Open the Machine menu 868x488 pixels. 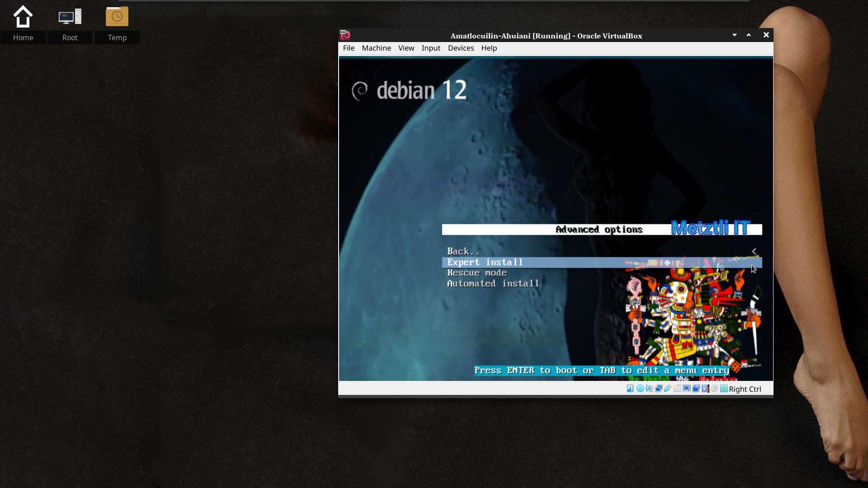click(x=376, y=48)
